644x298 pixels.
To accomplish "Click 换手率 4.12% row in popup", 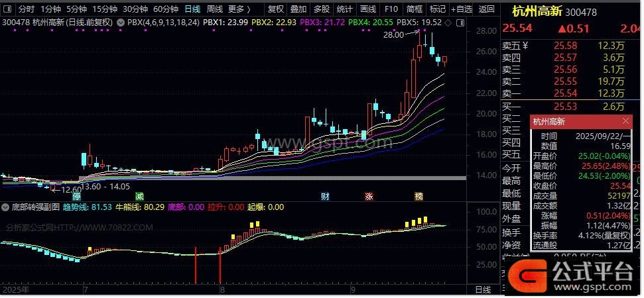I will coord(582,236).
